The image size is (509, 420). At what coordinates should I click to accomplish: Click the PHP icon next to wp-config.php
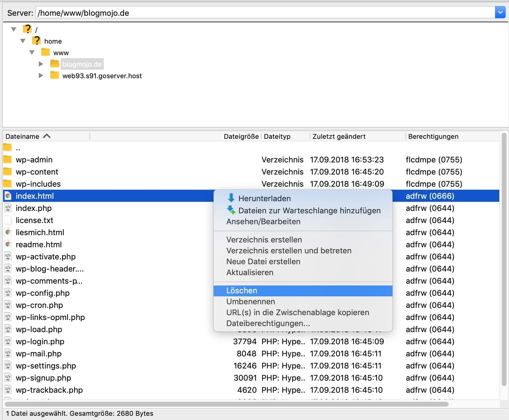coord(8,293)
